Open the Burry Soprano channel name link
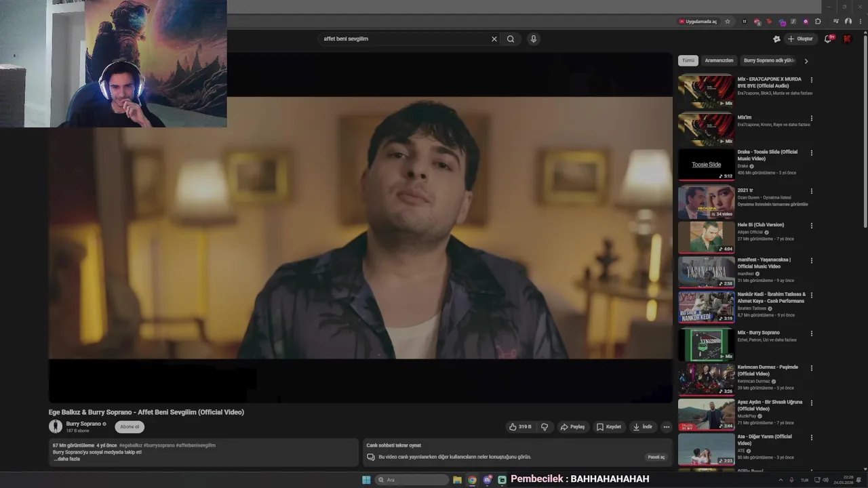The width and height of the screenshot is (868, 488). click(x=83, y=424)
